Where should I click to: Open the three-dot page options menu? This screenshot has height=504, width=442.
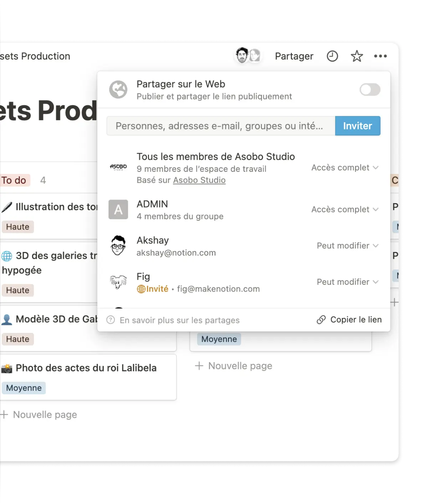(x=380, y=56)
